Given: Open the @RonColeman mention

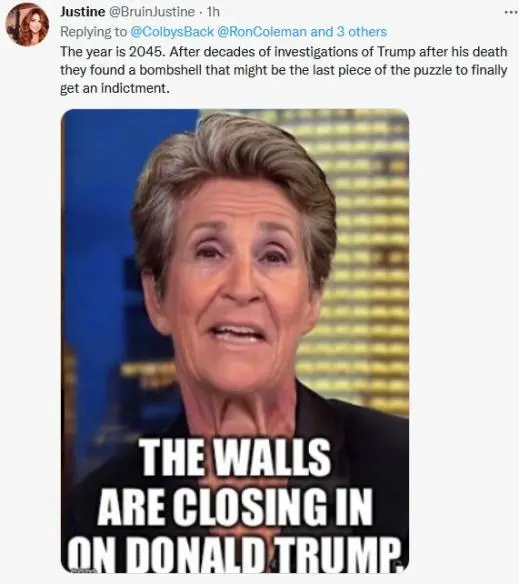Looking at the screenshot, I should tap(262, 32).
